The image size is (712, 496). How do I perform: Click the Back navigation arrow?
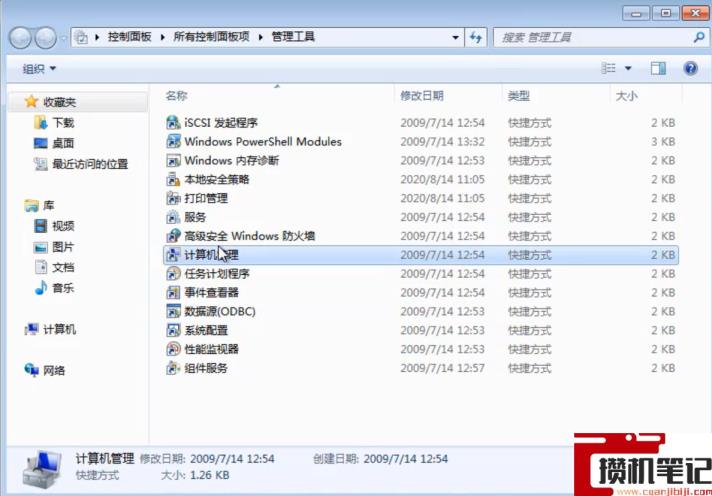tap(20, 38)
